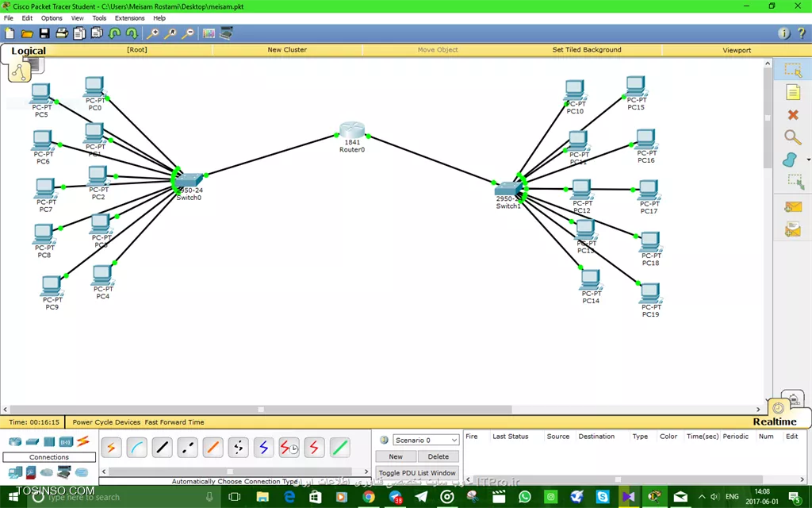
Task: Open the drawing palette
Action: coord(209,33)
